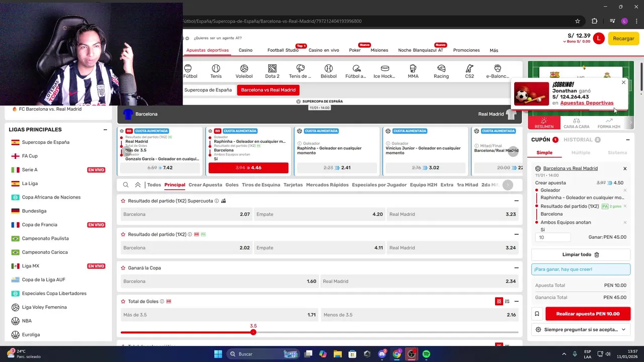Click the collapse-all double chevron icon
This screenshot has width=644, height=362.
pos(138,185)
